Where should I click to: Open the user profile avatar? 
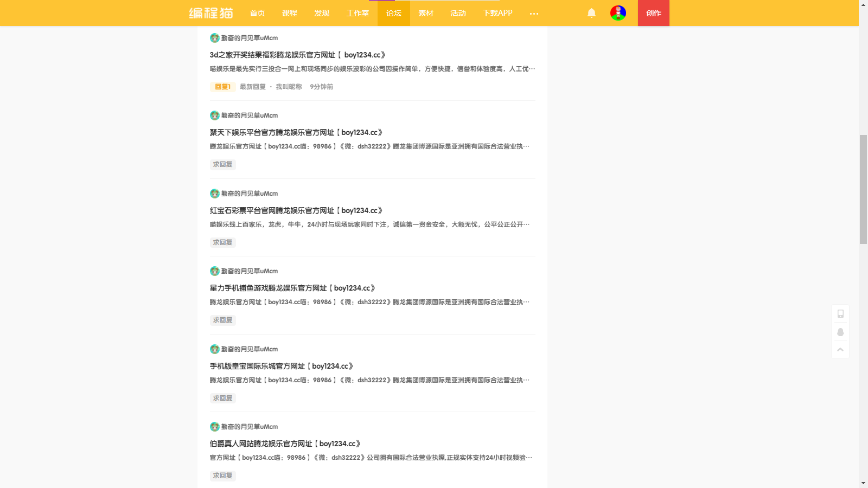[618, 13]
